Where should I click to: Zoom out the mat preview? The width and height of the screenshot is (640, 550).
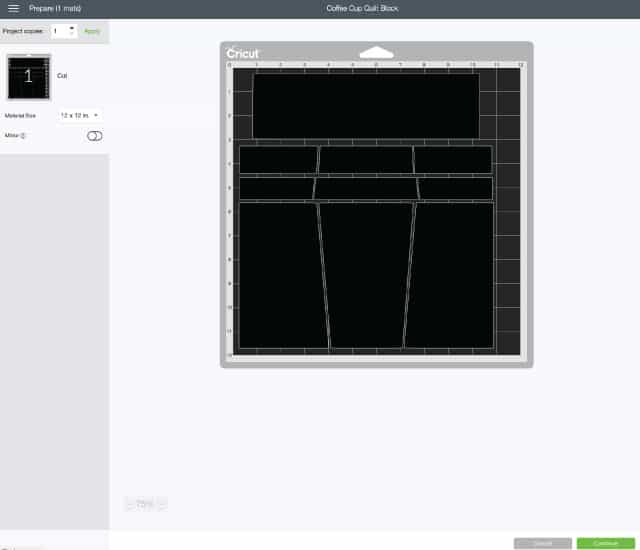tap(130, 504)
